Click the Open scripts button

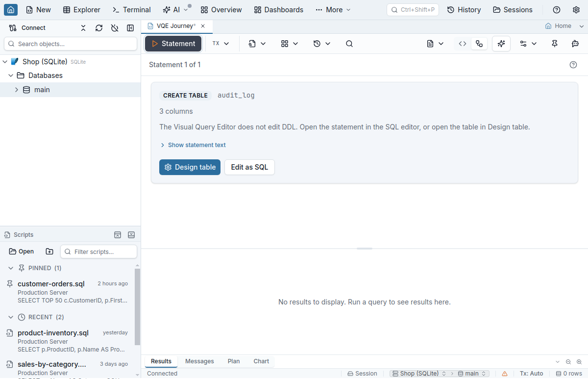click(22, 252)
